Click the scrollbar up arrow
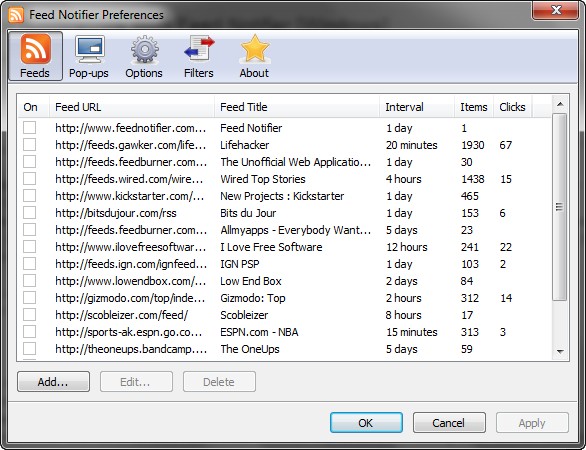 [560, 104]
